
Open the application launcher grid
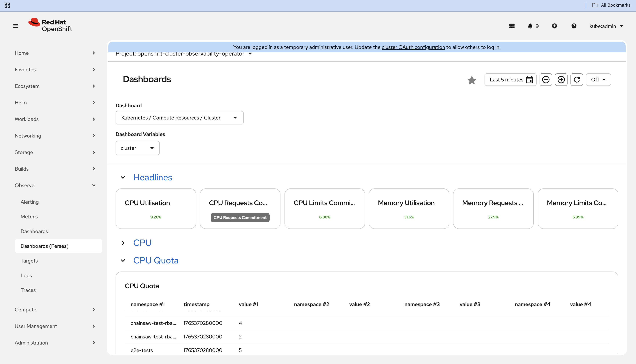[x=512, y=26]
